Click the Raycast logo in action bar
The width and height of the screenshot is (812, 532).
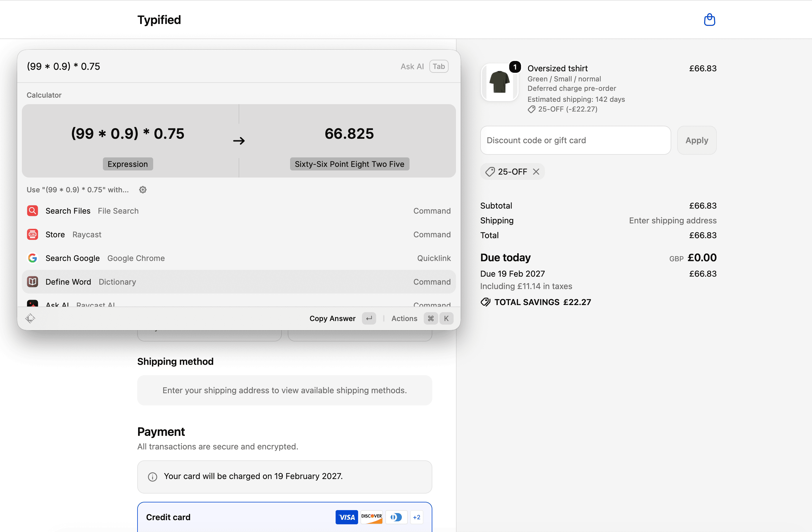pos(30,318)
